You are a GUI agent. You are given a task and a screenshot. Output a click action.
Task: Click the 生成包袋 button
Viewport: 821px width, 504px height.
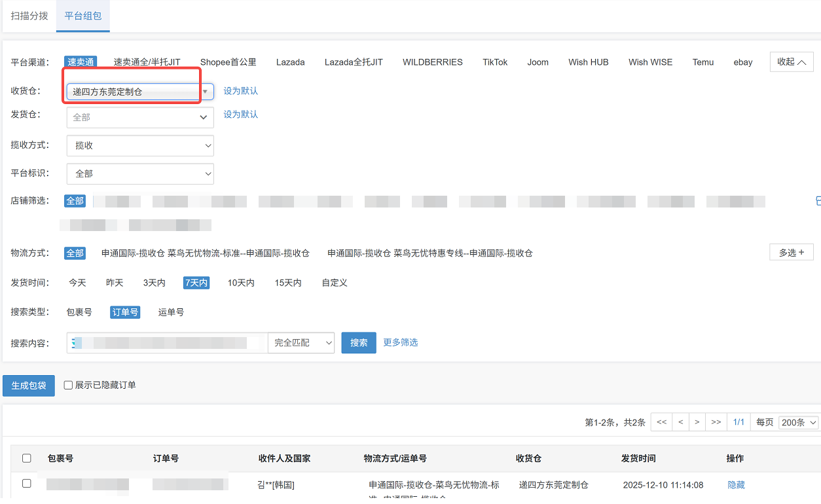coord(29,386)
